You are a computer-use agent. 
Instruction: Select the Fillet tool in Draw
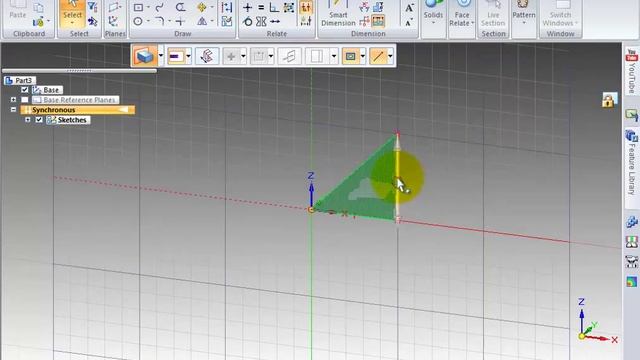160,21
